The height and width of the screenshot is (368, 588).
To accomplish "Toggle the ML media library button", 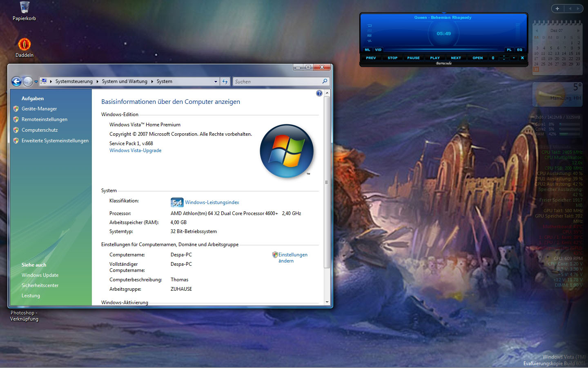I will coord(367,50).
